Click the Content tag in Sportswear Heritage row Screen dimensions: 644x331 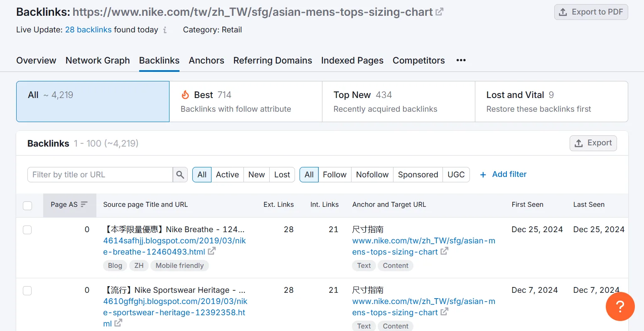coord(396,326)
